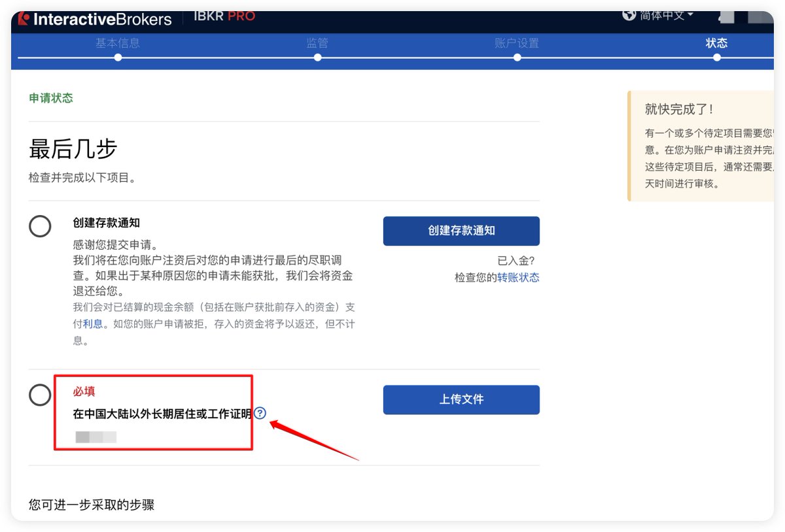Click the 账户设置 progress dot

tap(517, 58)
